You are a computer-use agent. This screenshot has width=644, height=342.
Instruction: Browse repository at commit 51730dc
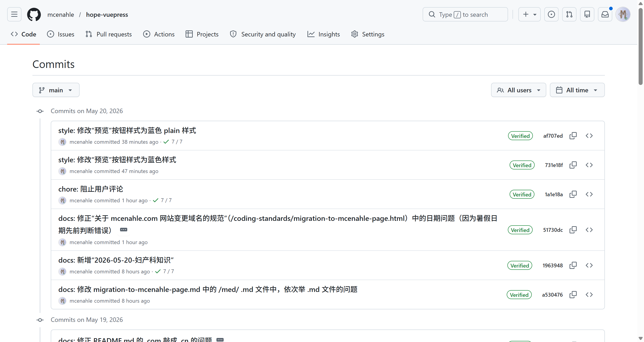click(589, 230)
